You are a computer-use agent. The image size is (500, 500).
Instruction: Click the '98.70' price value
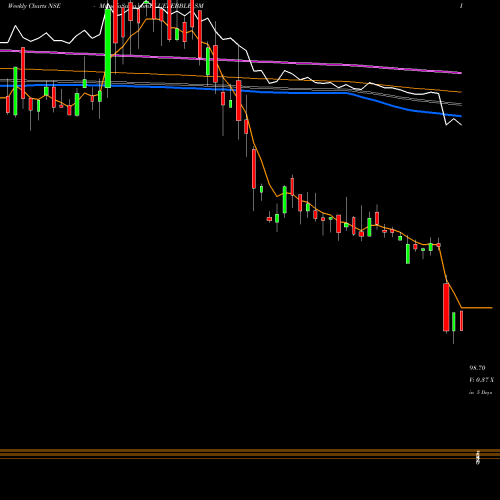pyautogui.click(x=477, y=368)
